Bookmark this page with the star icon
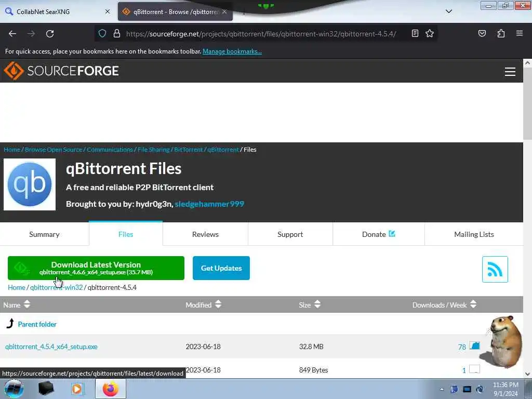 click(x=430, y=33)
